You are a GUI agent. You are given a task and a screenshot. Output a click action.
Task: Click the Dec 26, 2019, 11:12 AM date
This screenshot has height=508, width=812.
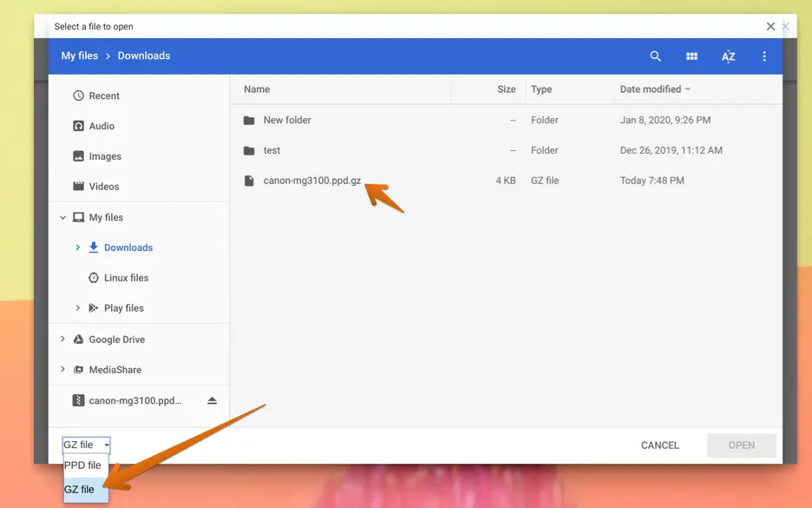click(671, 150)
